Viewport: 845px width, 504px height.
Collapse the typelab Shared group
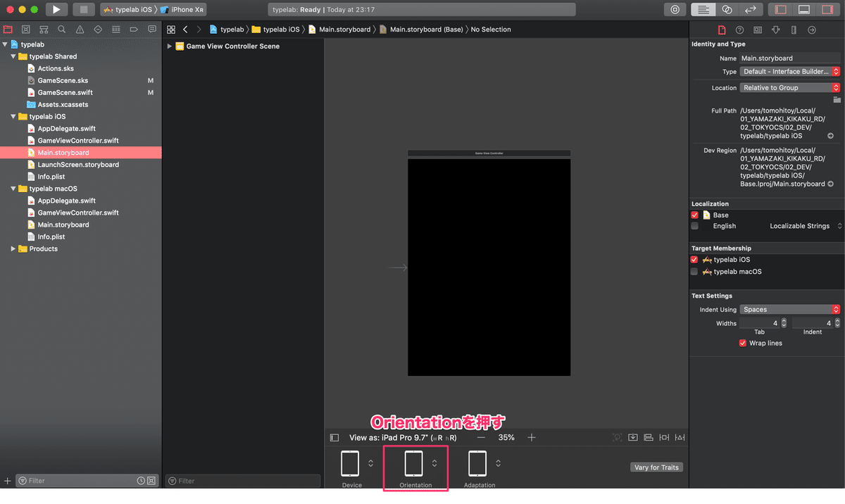click(x=13, y=56)
